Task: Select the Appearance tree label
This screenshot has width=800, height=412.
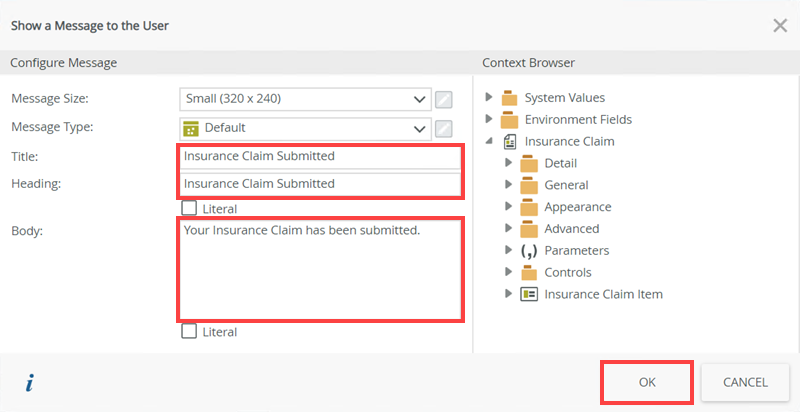Action: click(x=578, y=207)
